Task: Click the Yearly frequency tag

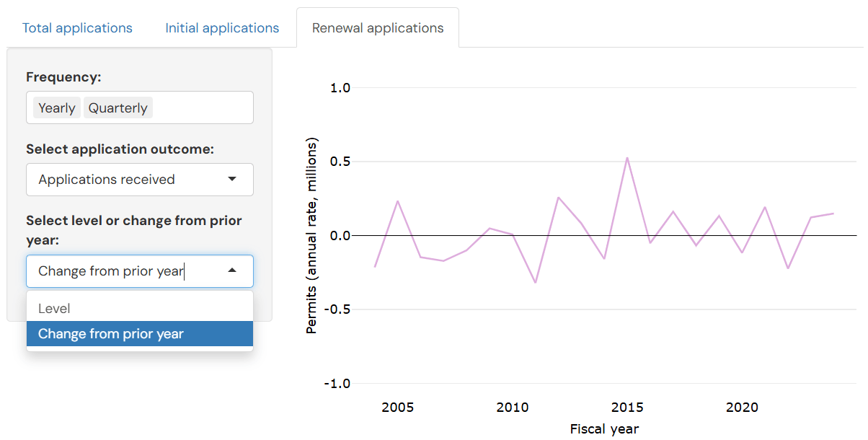Action: tap(57, 108)
